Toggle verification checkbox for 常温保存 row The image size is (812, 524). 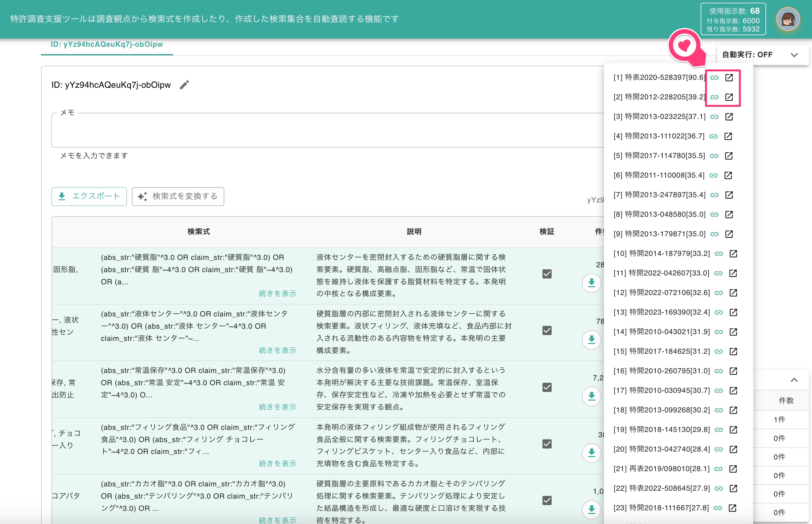click(x=547, y=387)
